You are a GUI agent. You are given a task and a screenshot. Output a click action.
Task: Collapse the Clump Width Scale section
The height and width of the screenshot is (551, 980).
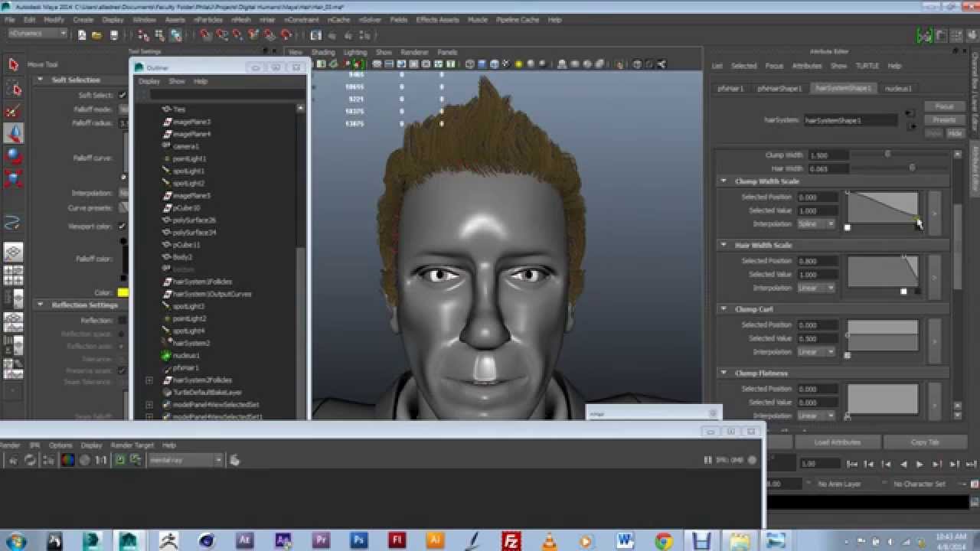click(x=724, y=181)
